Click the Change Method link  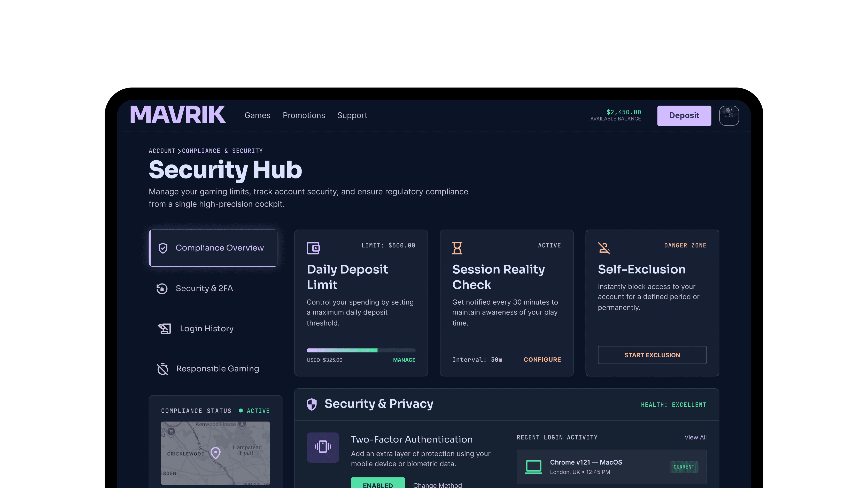point(437,485)
